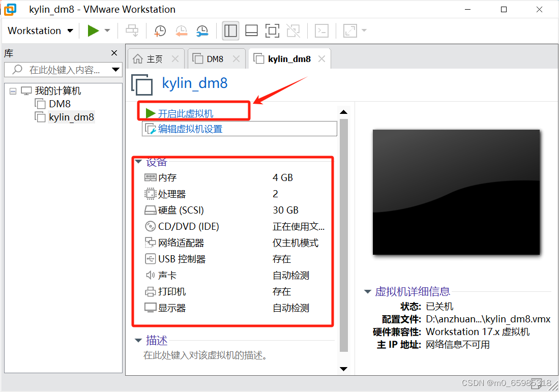Viewport: 559px width, 392px height.
Task: Open the Workstation menu
Action: tap(40, 31)
